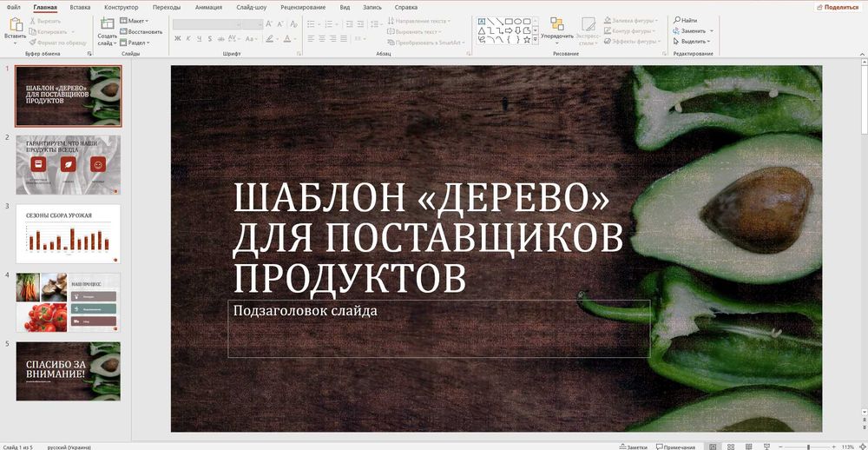Toggle italic К formatting

click(x=188, y=39)
